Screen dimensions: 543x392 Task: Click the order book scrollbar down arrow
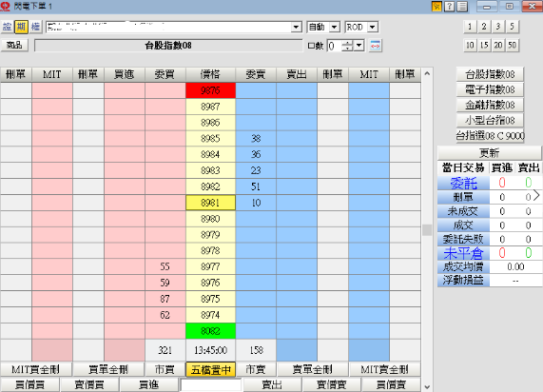coord(427,387)
